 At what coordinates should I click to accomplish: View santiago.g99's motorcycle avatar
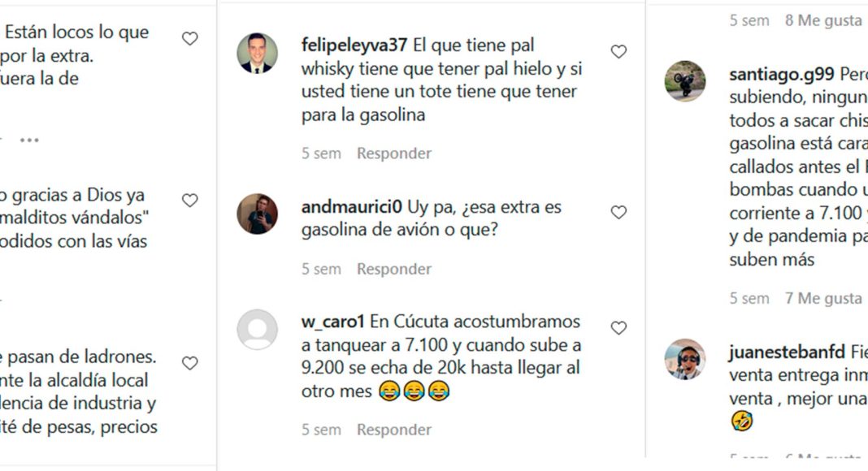(685, 81)
